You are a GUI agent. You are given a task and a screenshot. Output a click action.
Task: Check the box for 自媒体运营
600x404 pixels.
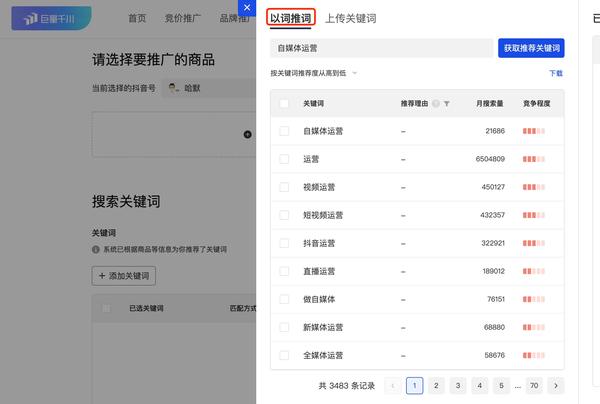click(x=284, y=131)
